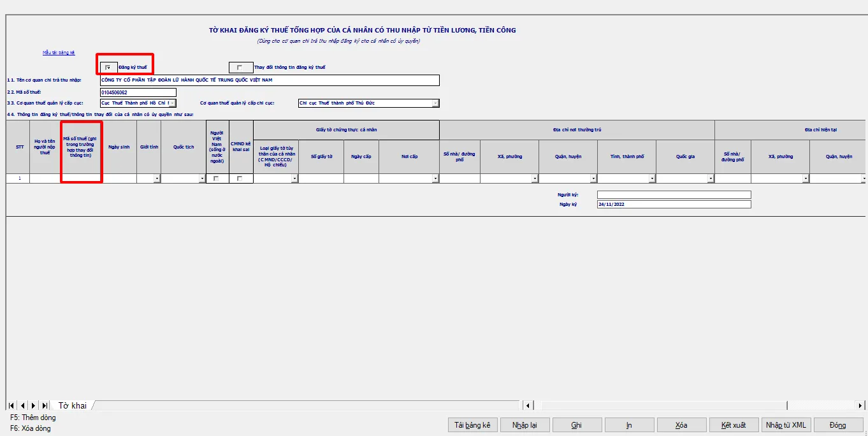The height and width of the screenshot is (436, 868).
Task: Click 'Địa chỉ hiện tại' header
Action: click(x=790, y=129)
